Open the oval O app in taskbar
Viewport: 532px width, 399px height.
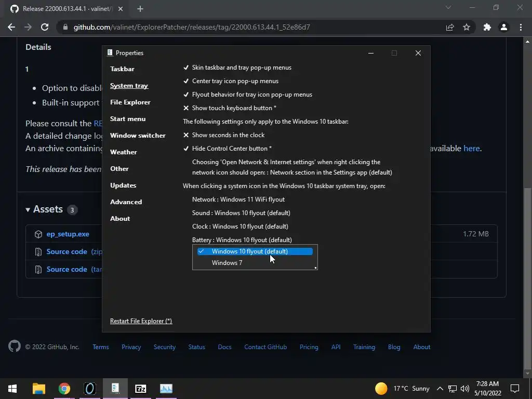(x=90, y=389)
